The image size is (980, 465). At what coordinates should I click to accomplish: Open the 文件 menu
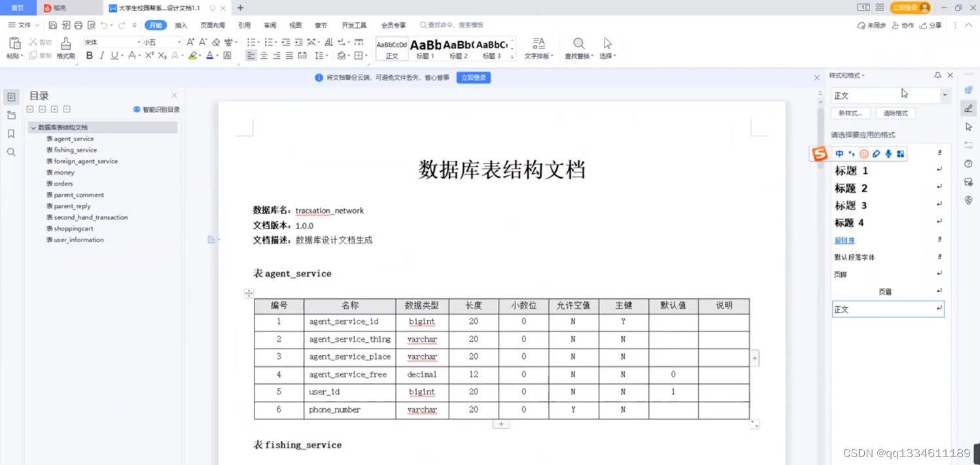click(x=23, y=25)
